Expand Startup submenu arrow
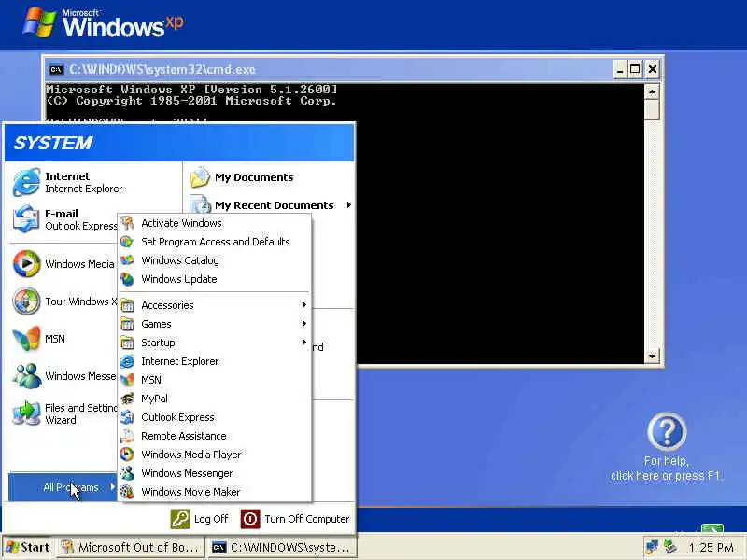 (x=303, y=342)
